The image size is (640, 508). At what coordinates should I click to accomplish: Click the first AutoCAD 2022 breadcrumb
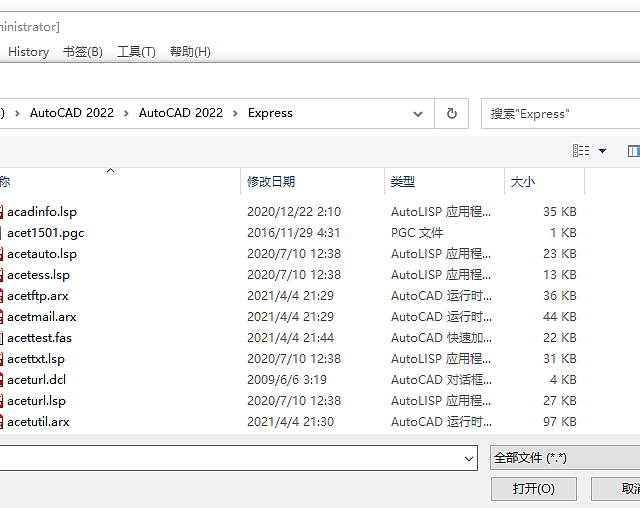point(72,113)
